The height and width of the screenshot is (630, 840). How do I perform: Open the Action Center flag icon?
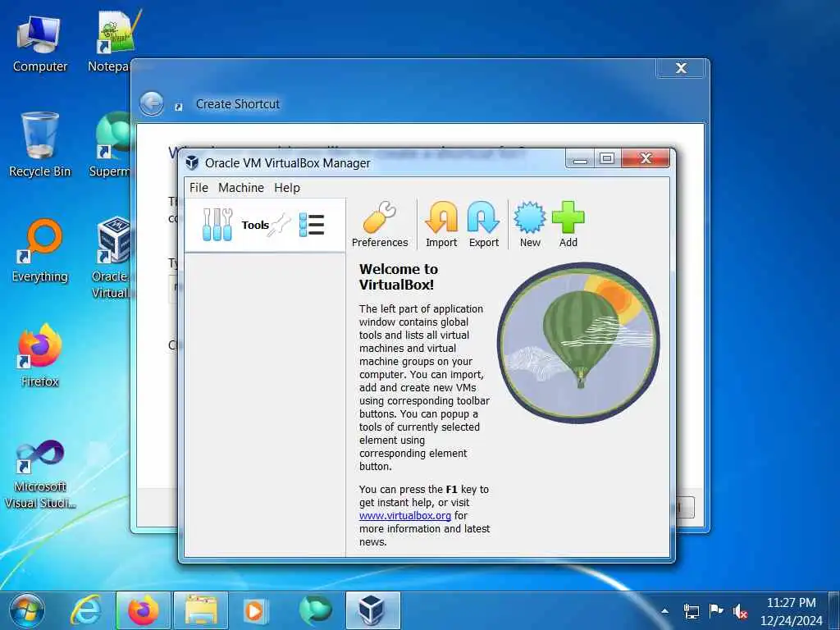pyautogui.click(x=715, y=610)
